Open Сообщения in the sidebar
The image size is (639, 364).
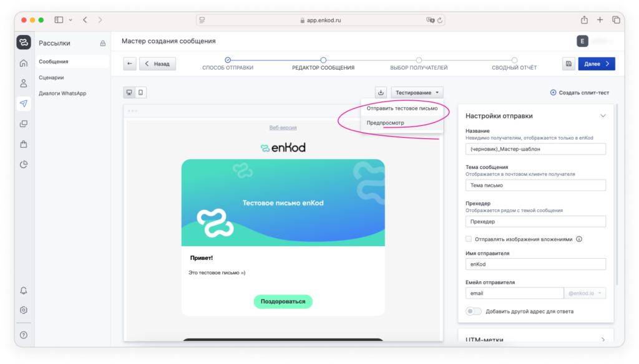72,62
